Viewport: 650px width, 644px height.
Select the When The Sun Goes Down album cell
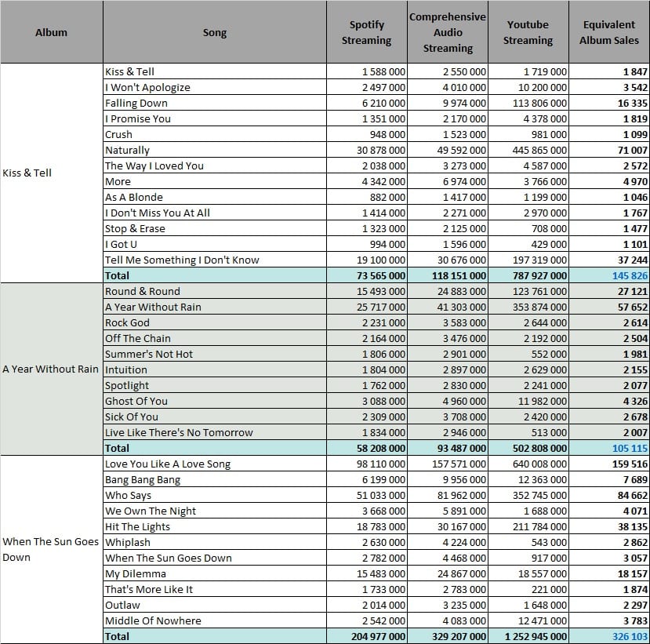tap(52, 549)
